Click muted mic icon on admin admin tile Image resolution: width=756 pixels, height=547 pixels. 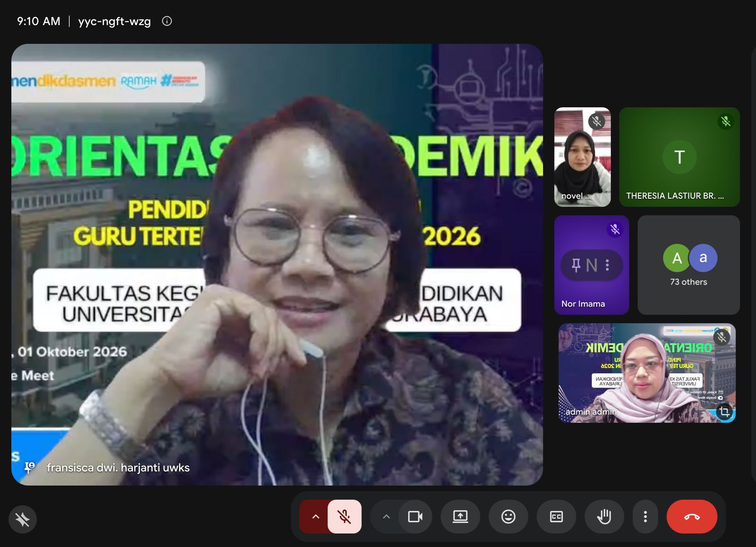(721, 337)
